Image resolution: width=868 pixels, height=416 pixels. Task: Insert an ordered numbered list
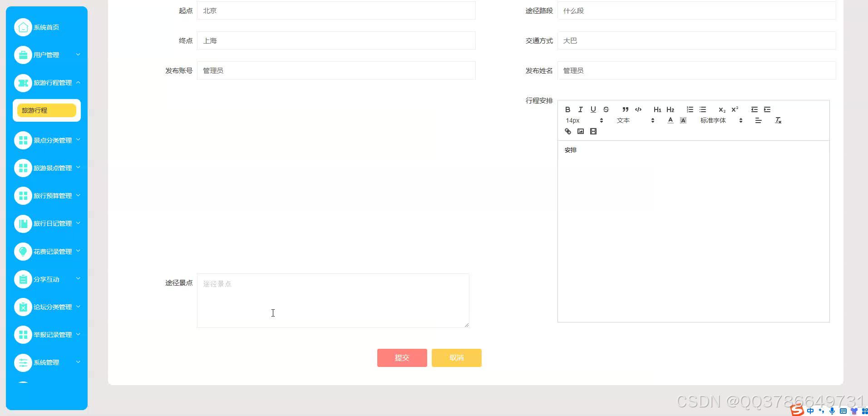click(x=690, y=109)
